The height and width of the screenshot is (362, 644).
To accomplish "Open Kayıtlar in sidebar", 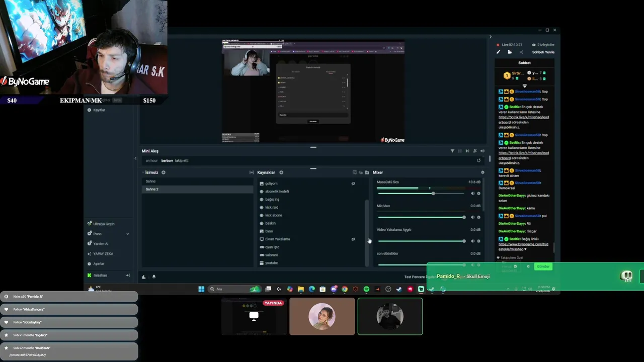I will [99, 110].
